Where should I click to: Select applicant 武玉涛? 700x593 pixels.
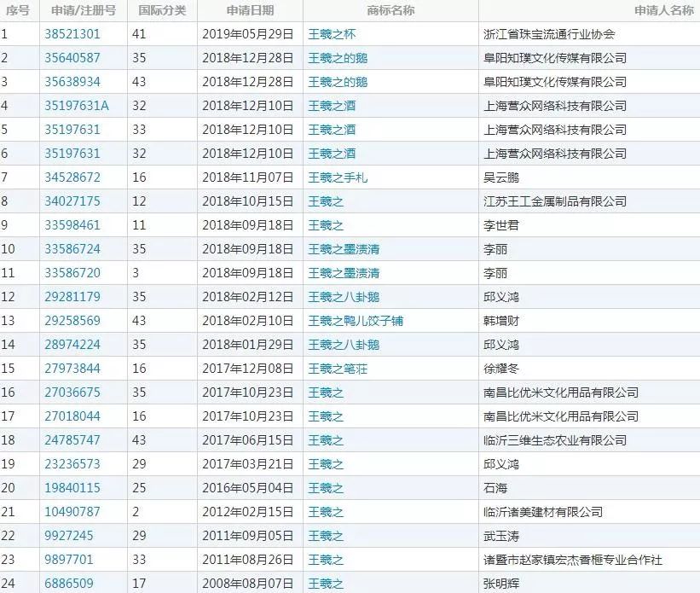(x=501, y=536)
